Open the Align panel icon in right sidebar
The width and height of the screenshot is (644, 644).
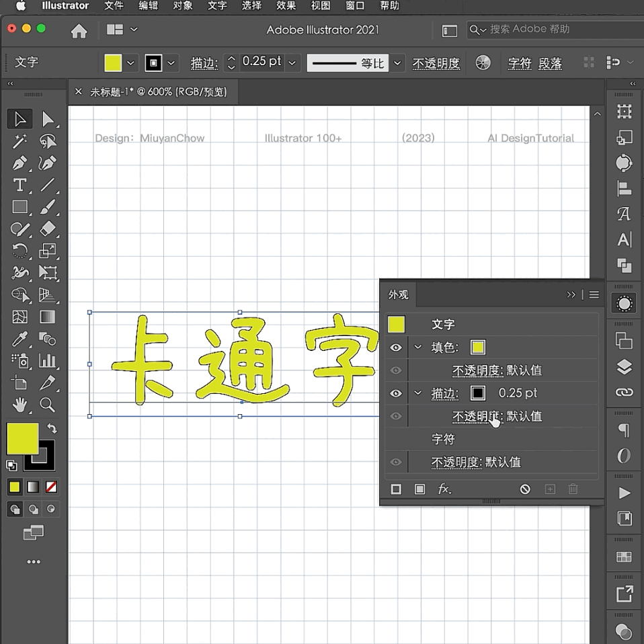click(623, 189)
